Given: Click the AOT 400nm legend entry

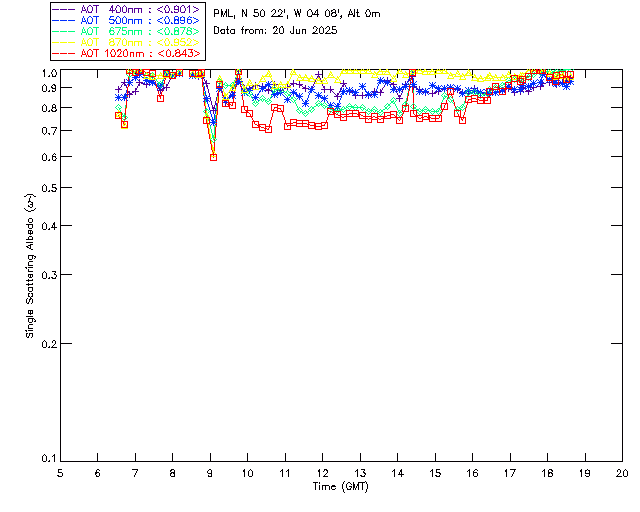Looking at the screenshot, I should (x=127, y=9).
